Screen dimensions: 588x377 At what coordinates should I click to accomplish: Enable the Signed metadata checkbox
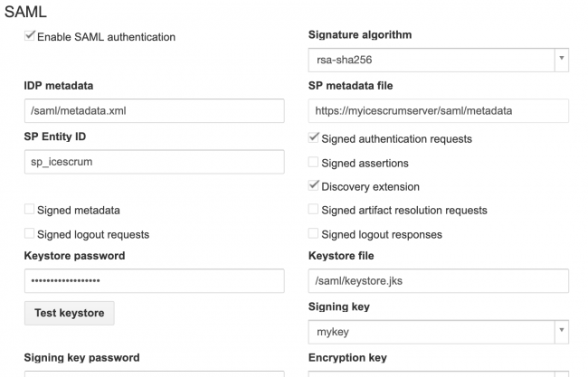[x=30, y=210]
